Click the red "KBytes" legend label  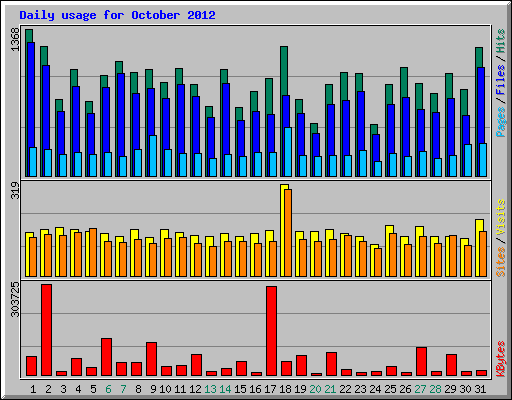(501, 359)
